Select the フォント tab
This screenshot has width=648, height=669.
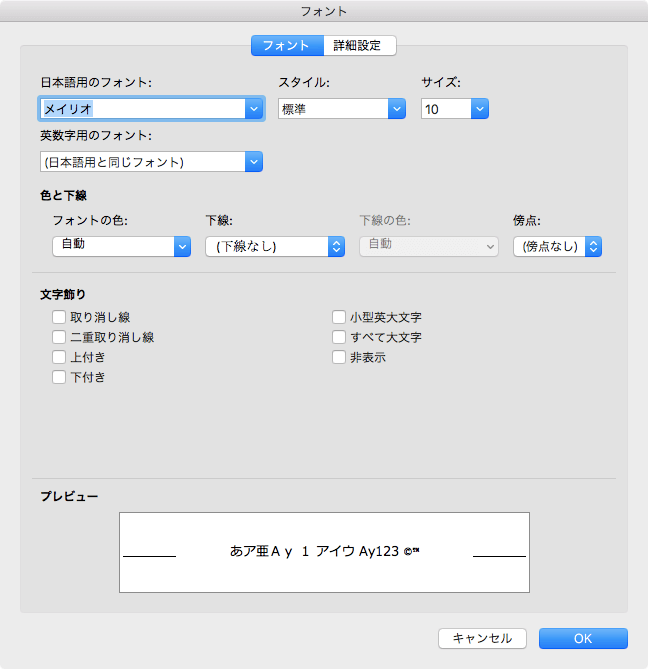(x=287, y=45)
